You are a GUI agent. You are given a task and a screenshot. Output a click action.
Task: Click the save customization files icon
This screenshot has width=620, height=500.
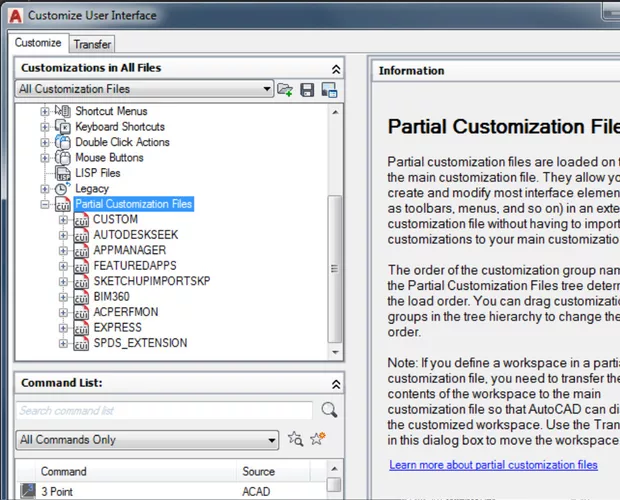pyautogui.click(x=307, y=90)
